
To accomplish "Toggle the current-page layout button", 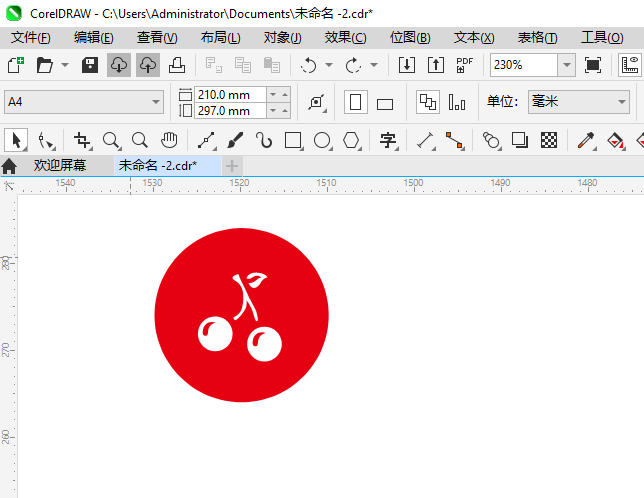I will pyautogui.click(x=457, y=102).
